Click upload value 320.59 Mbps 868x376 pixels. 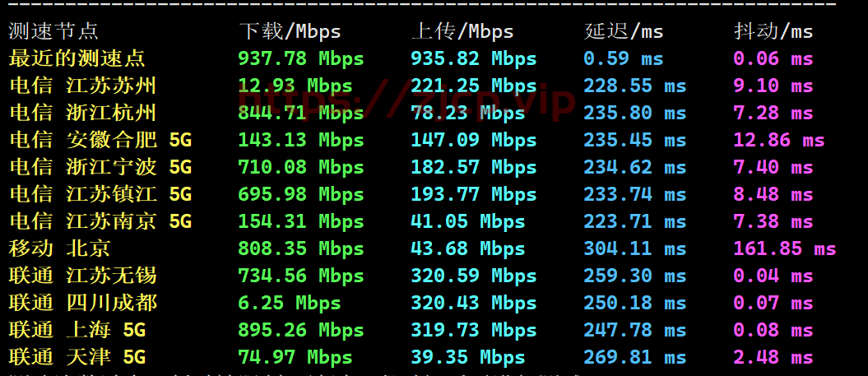point(474,276)
